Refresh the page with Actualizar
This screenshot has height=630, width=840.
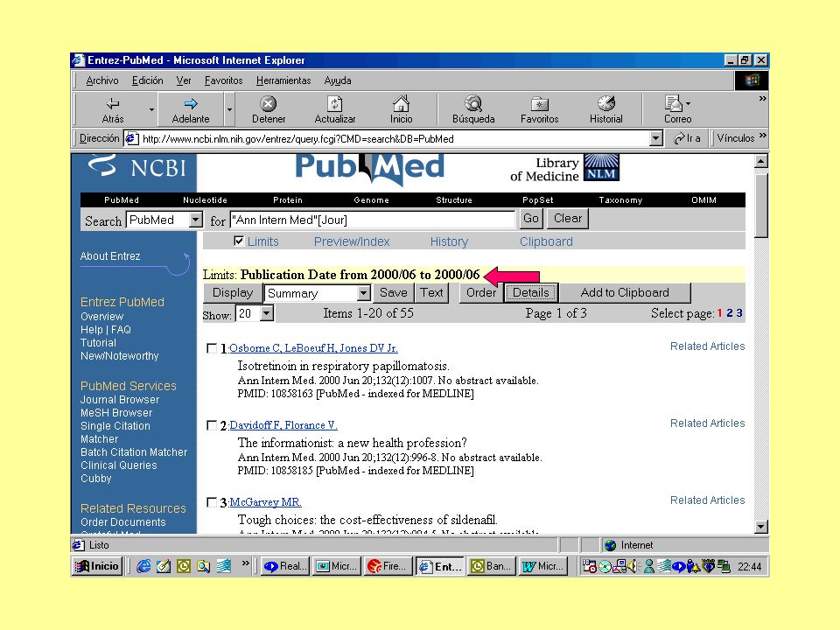click(335, 110)
